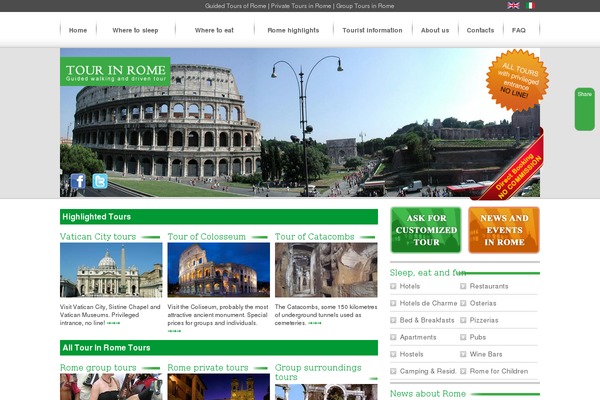600x400 pixels.
Task: Click the read-more arrow after Catacombs description
Action: 315,323
